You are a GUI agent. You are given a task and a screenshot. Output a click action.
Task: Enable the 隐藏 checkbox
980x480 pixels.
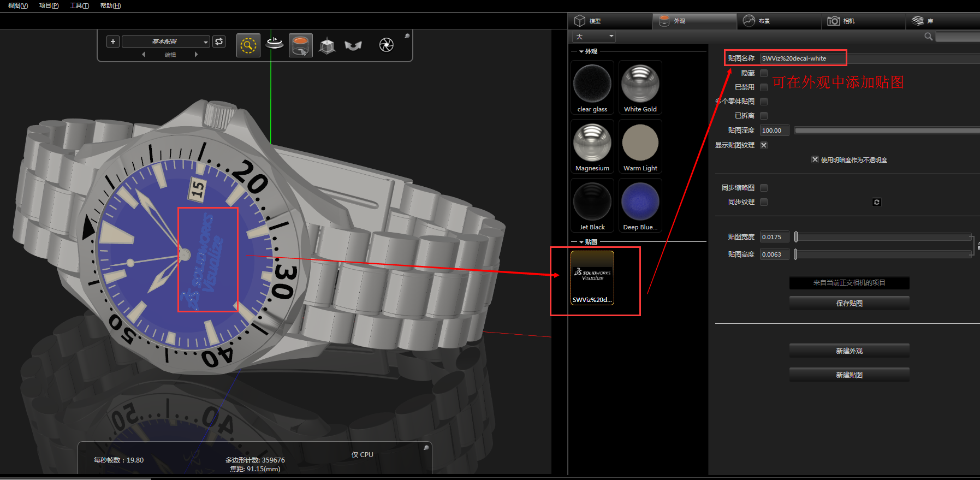click(x=764, y=73)
